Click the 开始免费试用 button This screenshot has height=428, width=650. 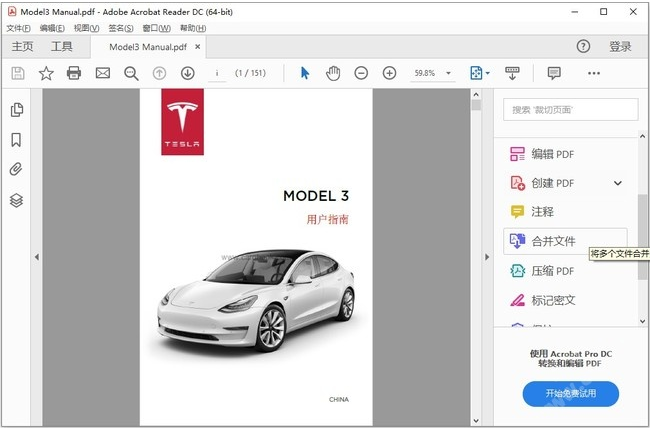click(570, 394)
